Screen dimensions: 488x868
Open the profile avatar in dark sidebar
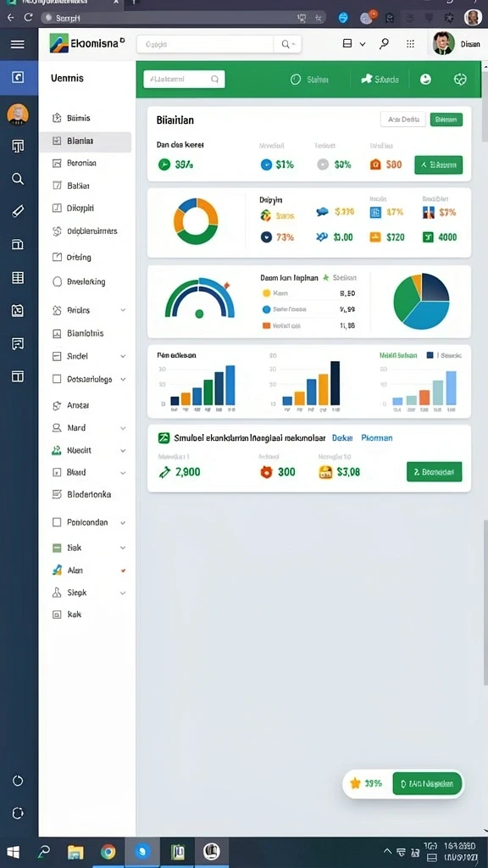click(18, 114)
